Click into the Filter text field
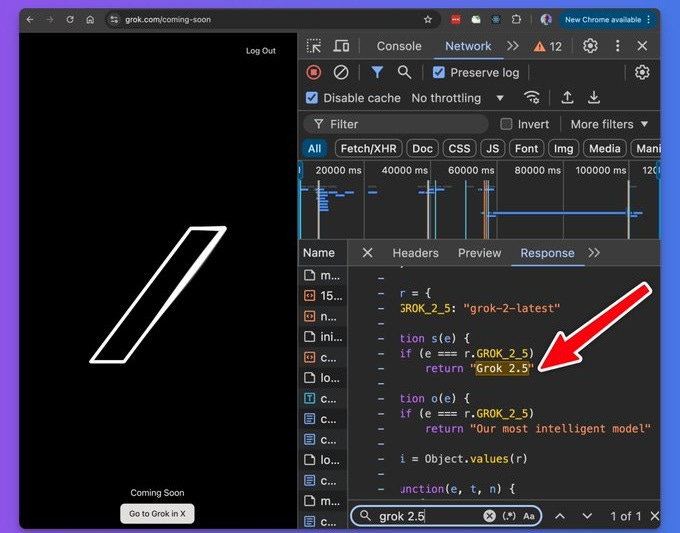680x533 pixels. point(396,124)
